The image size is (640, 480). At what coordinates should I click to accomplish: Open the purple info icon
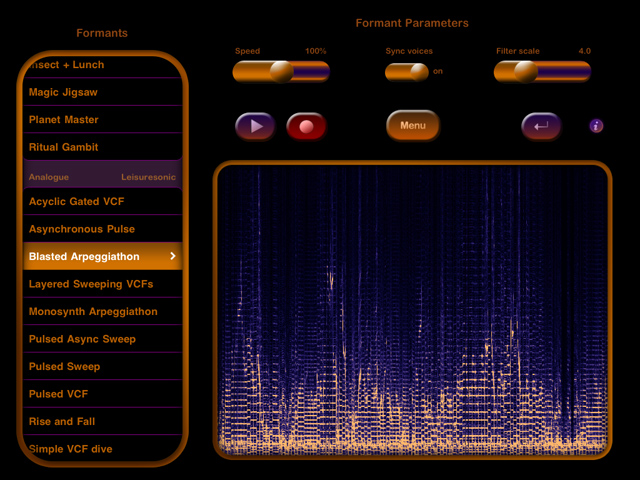pos(596,126)
